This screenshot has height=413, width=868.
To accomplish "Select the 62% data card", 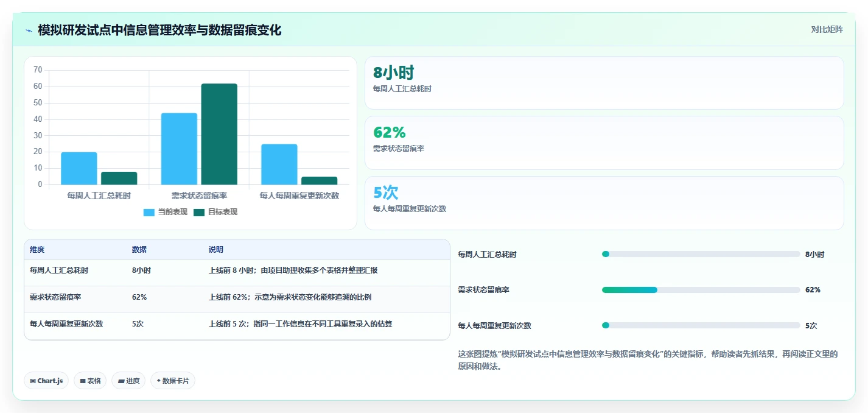I will (x=604, y=143).
